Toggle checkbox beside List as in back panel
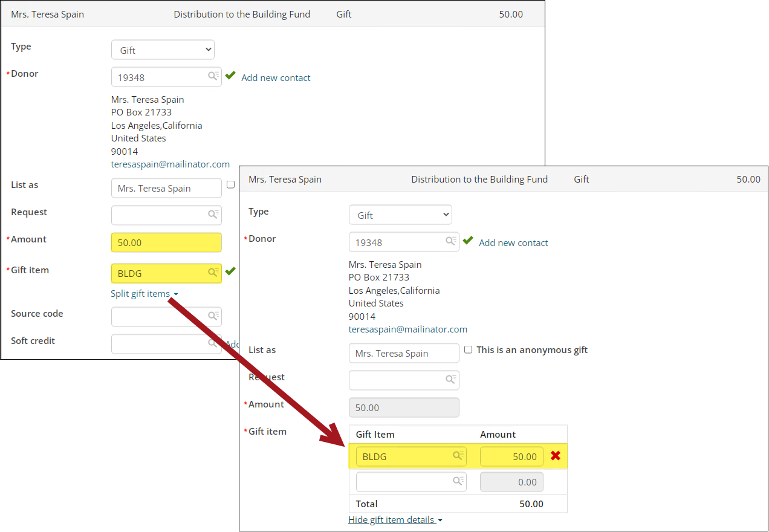The image size is (769, 532). click(230, 184)
